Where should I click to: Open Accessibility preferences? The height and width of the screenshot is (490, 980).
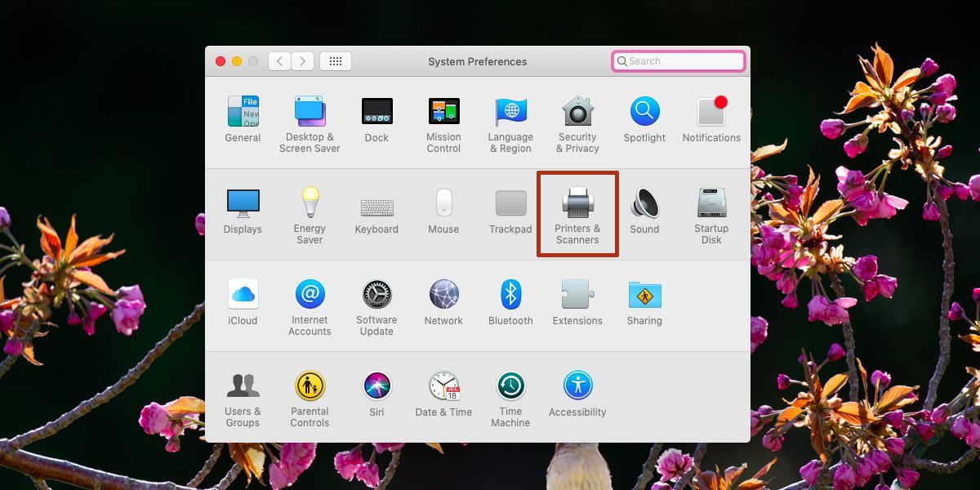pos(577,394)
